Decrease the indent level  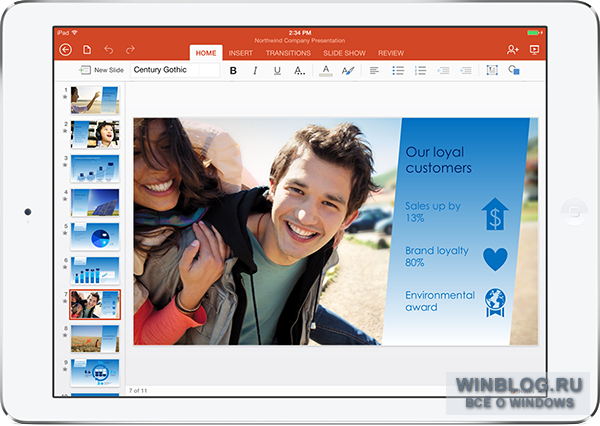point(443,70)
